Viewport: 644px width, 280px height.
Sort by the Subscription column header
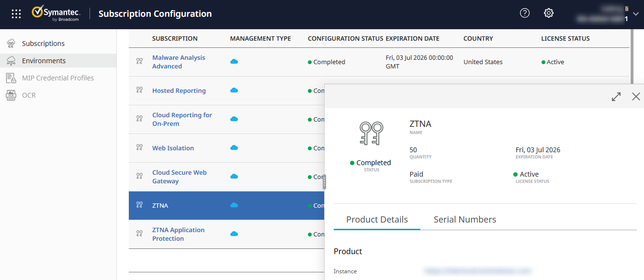pyautogui.click(x=175, y=38)
